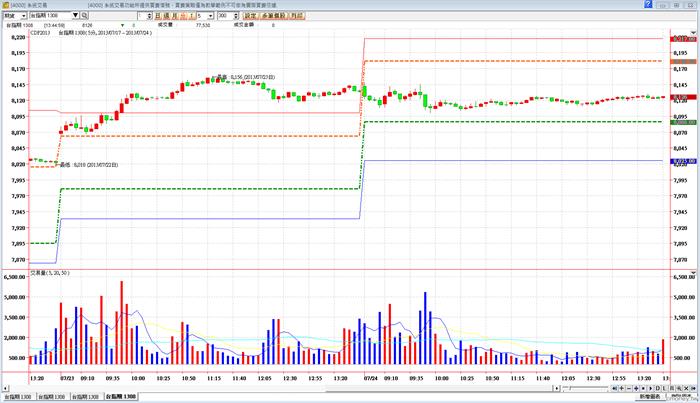
Task: Click the 交易量 volume indicator label
Action: [x=50, y=273]
